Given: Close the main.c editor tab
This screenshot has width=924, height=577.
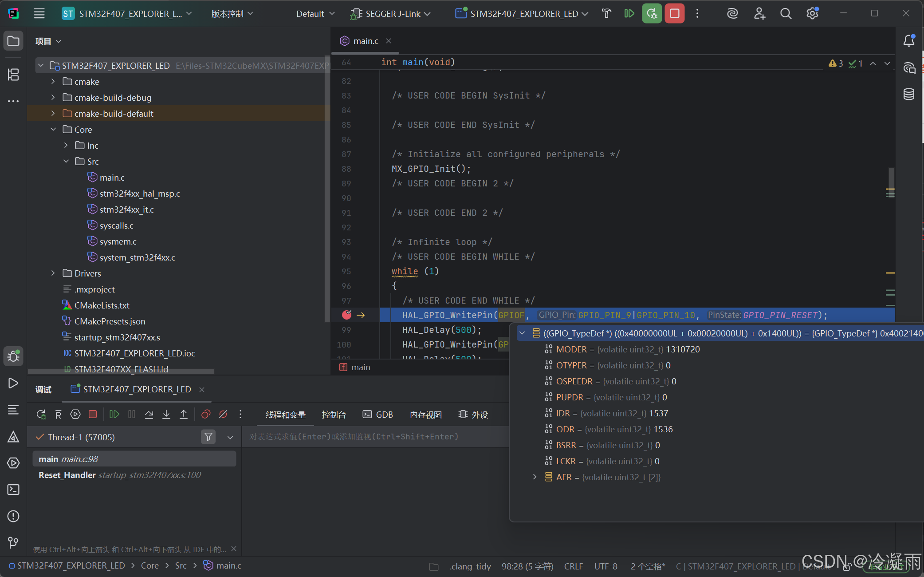Looking at the screenshot, I should tap(389, 41).
